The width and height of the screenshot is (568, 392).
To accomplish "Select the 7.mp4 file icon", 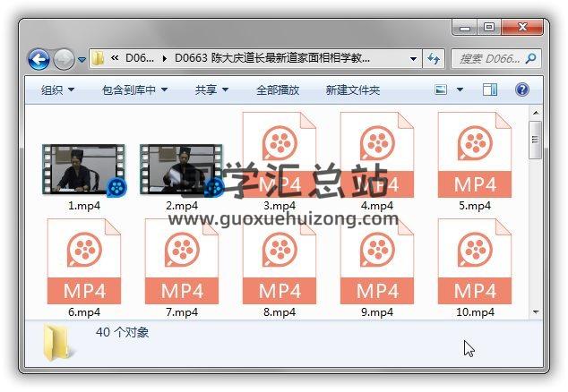I will pos(182,261).
